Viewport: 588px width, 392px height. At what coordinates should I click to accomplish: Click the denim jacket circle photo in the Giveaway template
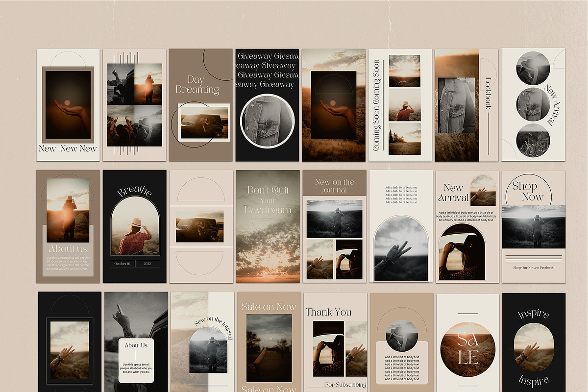coord(268,122)
